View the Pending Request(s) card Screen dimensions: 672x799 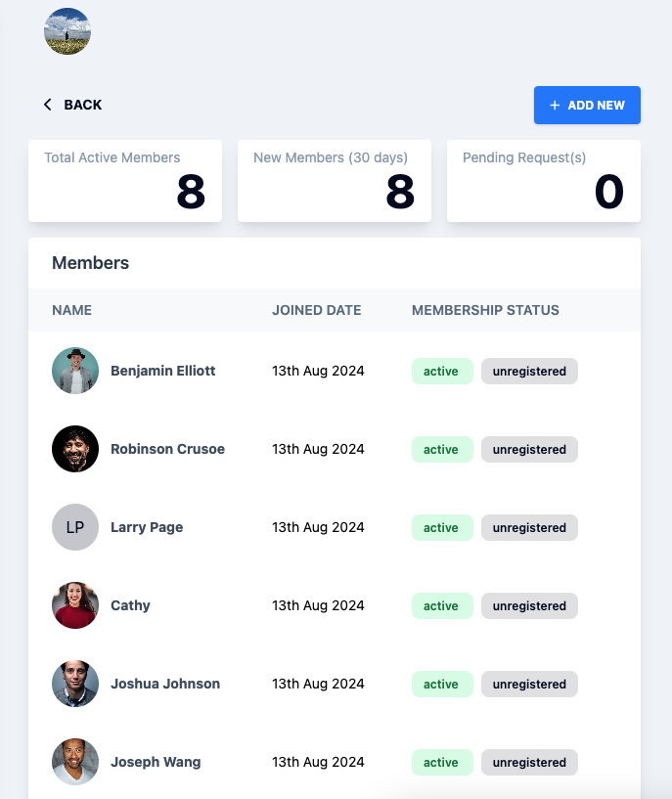pos(544,181)
